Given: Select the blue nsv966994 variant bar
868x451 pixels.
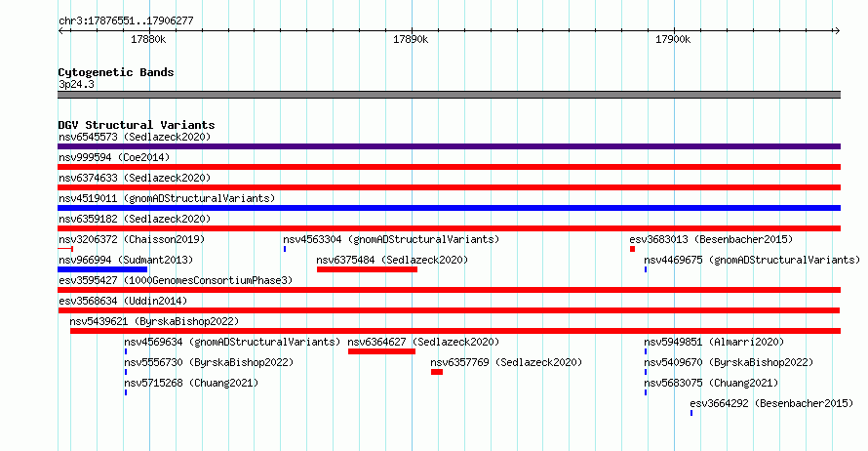Looking at the screenshot, I should click(102, 269).
